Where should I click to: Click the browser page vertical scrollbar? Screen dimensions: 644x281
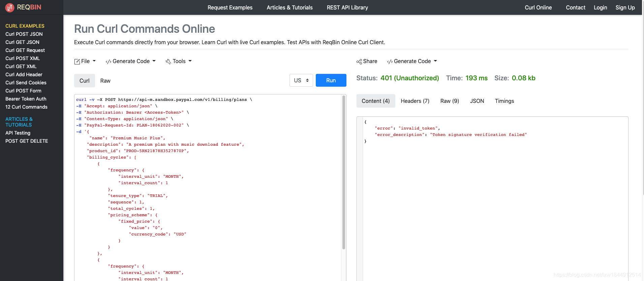(x=643, y=98)
